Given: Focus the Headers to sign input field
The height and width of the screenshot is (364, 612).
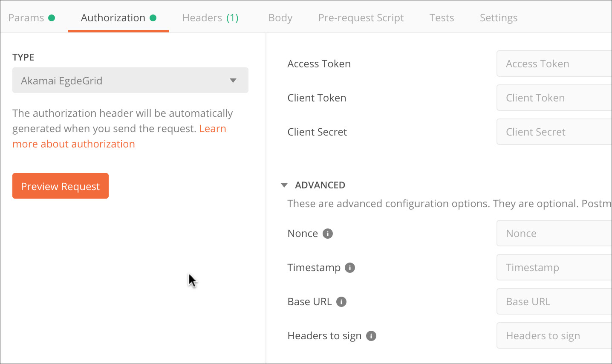Looking at the screenshot, I should (554, 335).
